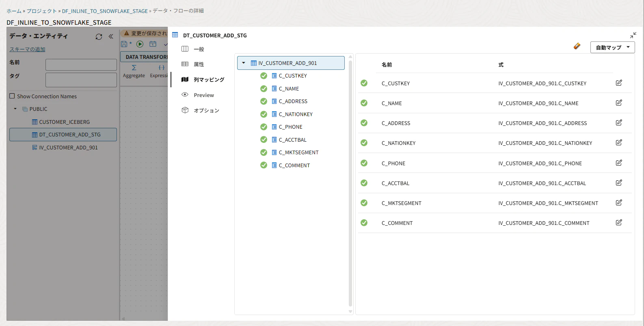The width and height of the screenshot is (644, 326).
Task: Click expression IV_CUSTOMER_ADD_901.C_PHONE
Action: point(540,163)
